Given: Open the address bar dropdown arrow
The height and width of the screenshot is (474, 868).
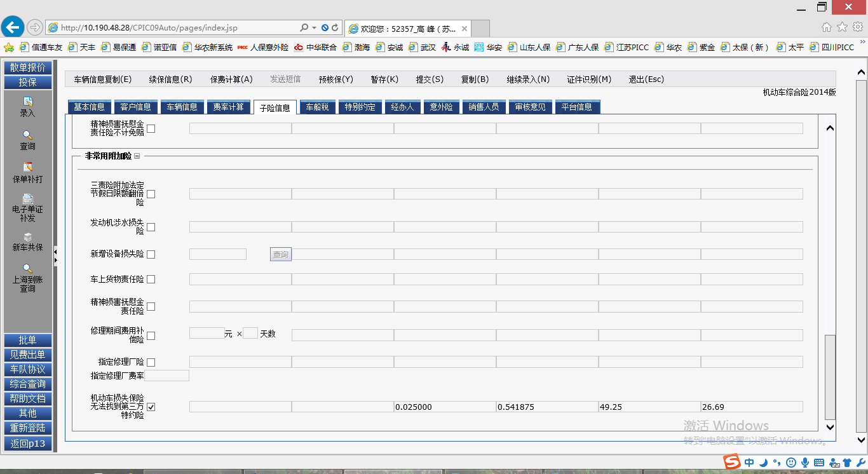Looking at the screenshot, I should coord(315,28).
